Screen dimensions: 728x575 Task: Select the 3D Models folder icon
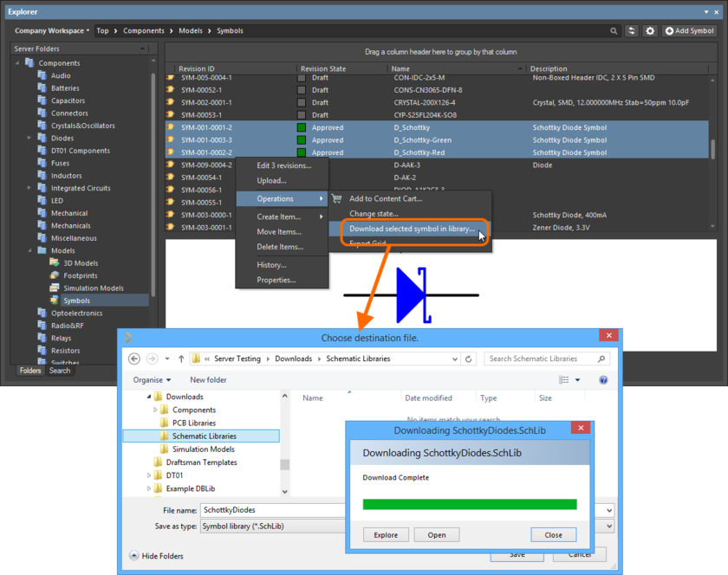tap(55, 263)
